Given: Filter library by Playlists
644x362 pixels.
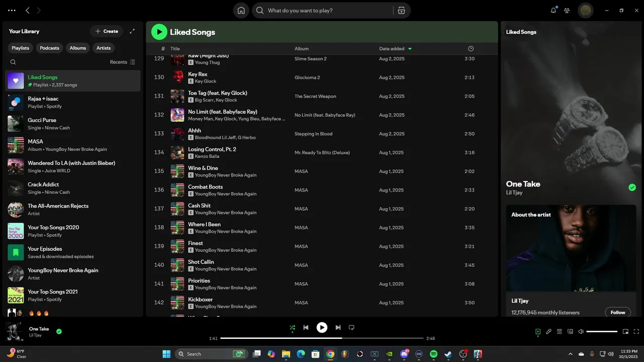Looking at the screenshot, I should 21,48.
